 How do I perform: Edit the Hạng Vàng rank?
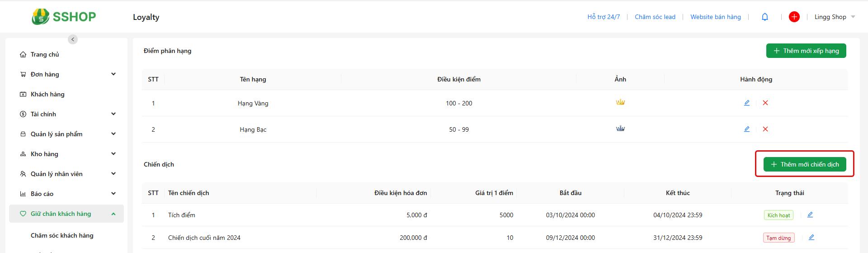pos(747,103)
